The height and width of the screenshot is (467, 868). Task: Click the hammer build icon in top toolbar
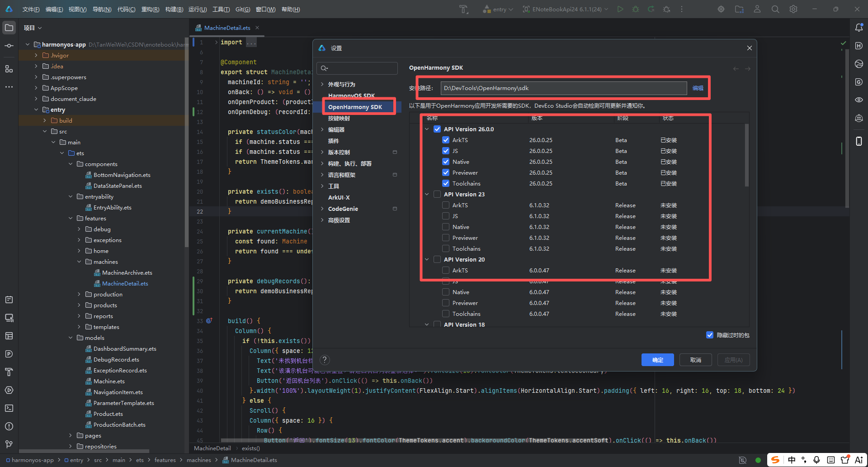tap(463, 9)
